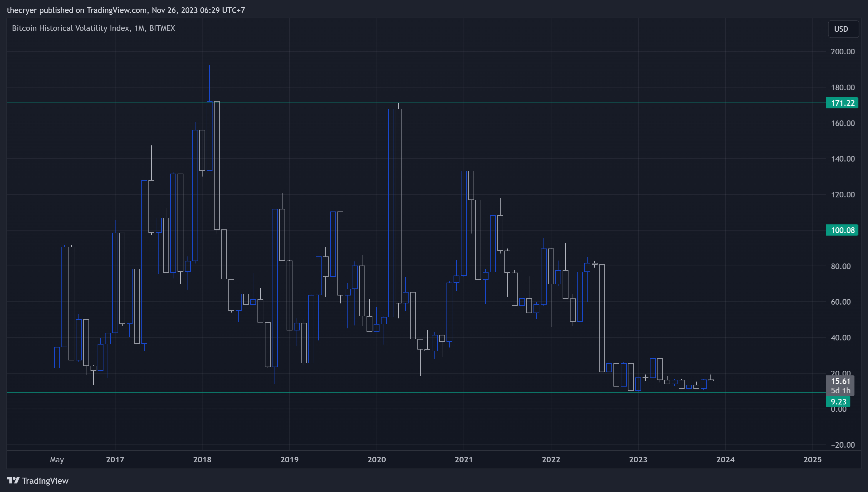Screen dimensions: 868x492
Task: Click the 2023 time axis label
Action: (638, 460)
